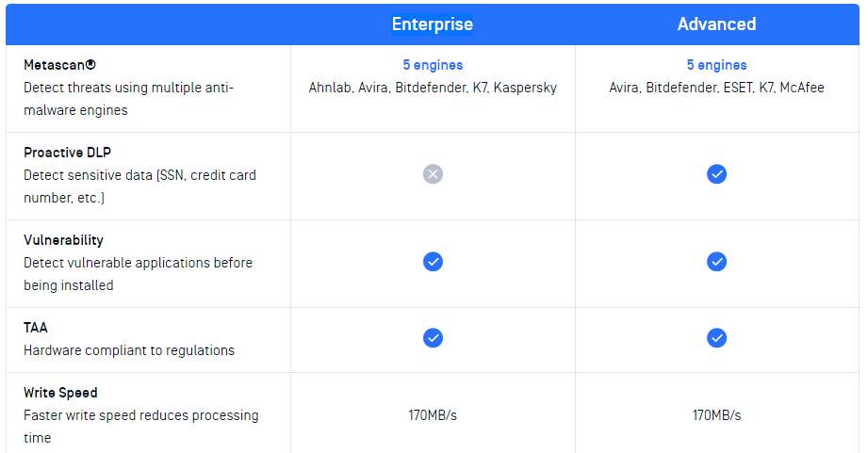Click the Vulnerability feature title

[64, 240]
